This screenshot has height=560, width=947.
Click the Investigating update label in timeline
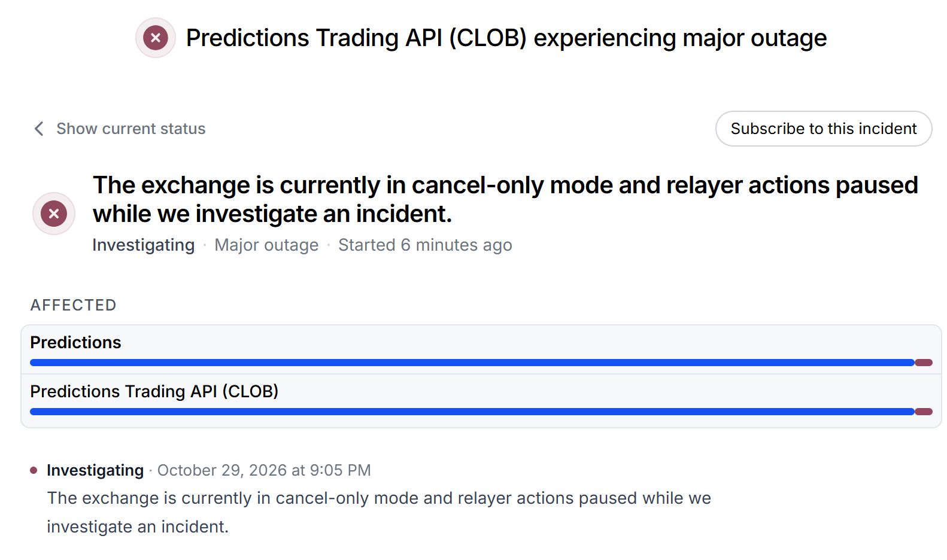pos(95,470)
